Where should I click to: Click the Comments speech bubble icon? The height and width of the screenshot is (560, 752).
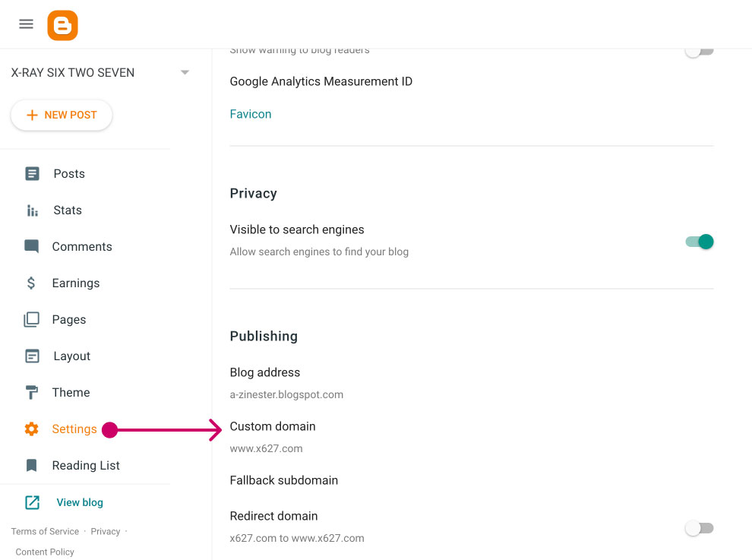tap(32, 247)
